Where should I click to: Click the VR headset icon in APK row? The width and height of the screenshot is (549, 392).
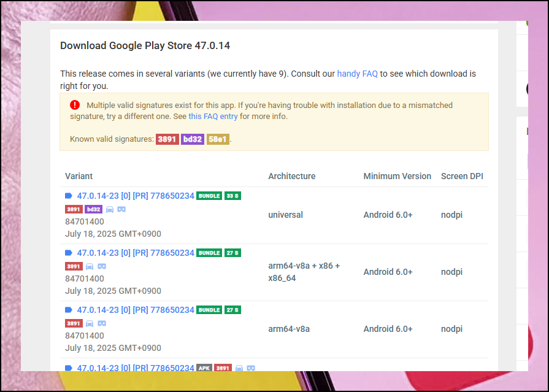coord(251,368)
